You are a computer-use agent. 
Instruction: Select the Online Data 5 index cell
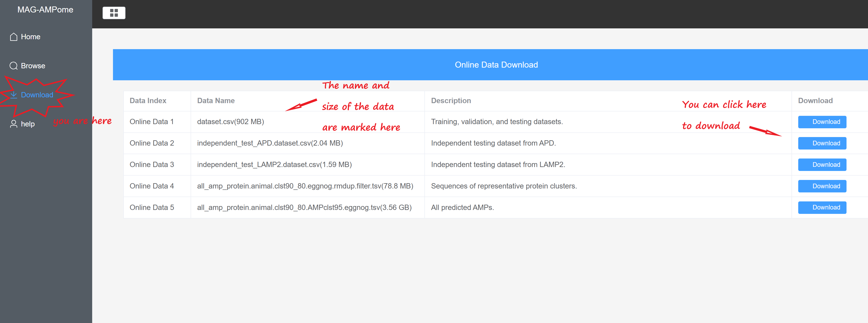[152, 208]
